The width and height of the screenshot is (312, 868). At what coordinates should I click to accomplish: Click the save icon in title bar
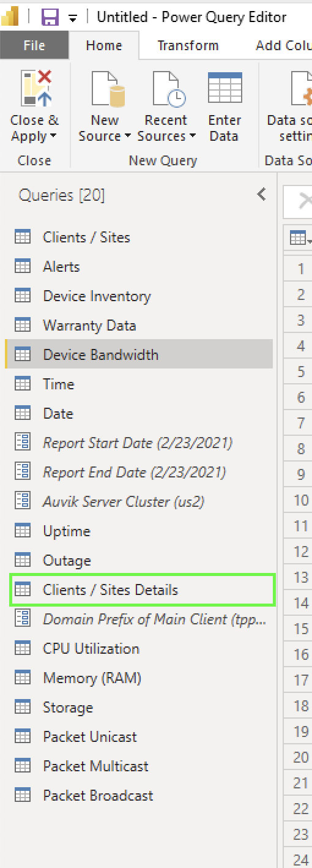[x=50, y=17]
